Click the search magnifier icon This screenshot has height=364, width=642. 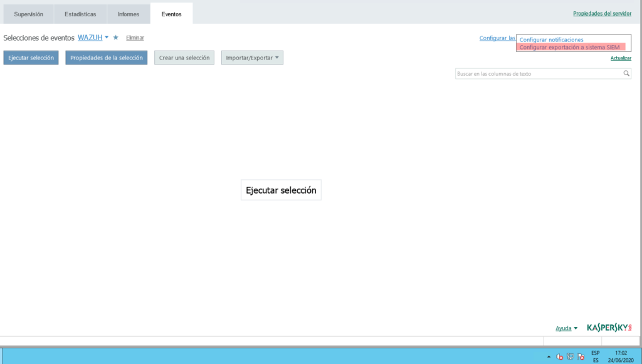coord(626,74)
